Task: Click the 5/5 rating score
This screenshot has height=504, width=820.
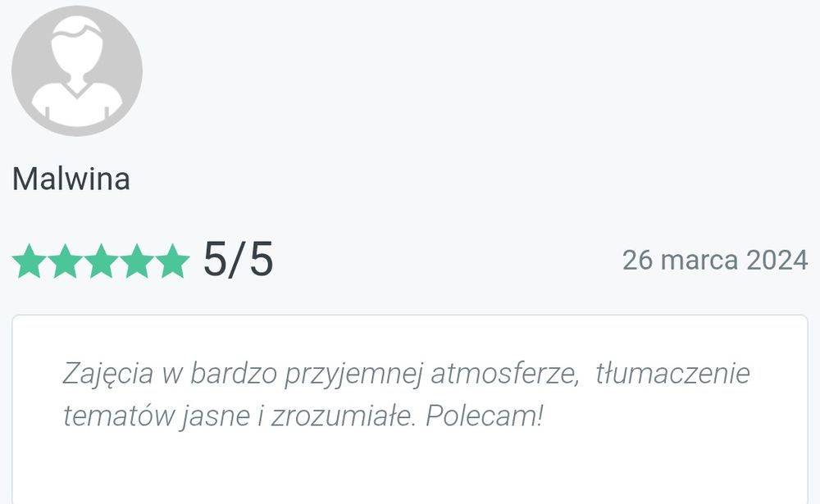Action: tap(238, 261)
